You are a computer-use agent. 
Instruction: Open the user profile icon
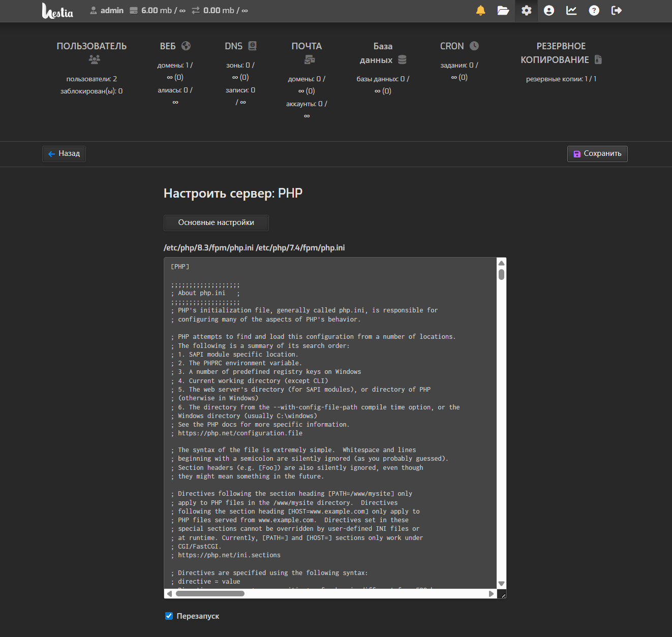tap(549, 11)
